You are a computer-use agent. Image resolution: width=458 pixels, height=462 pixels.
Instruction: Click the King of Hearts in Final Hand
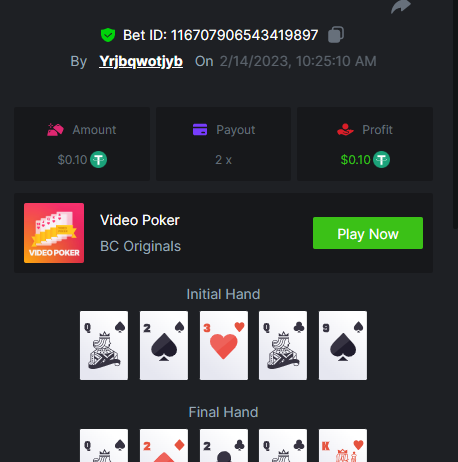[343, 445]
